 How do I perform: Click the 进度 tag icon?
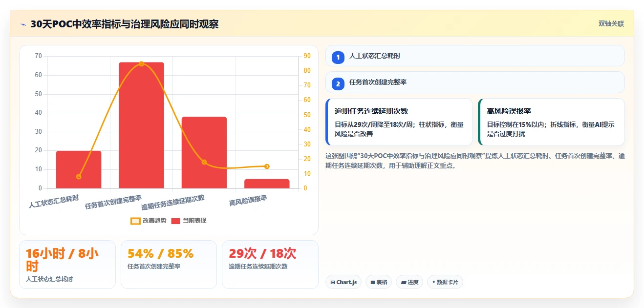point(404,282)
